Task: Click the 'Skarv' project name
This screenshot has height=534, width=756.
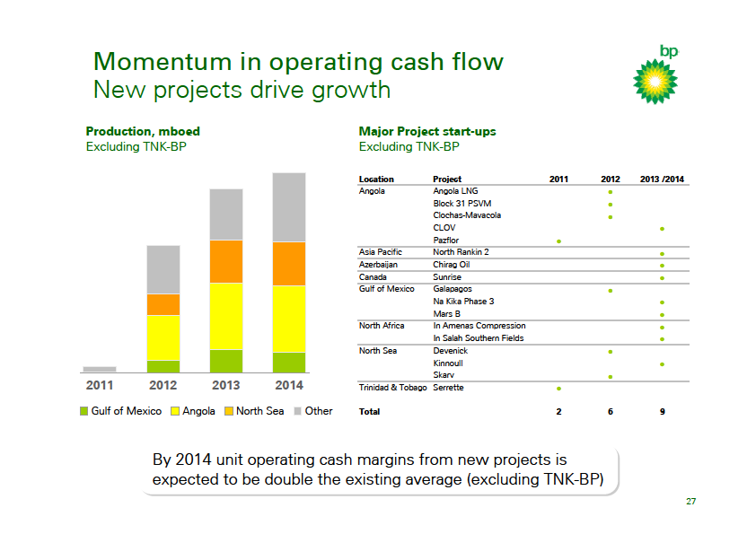Action: point(444,374)
